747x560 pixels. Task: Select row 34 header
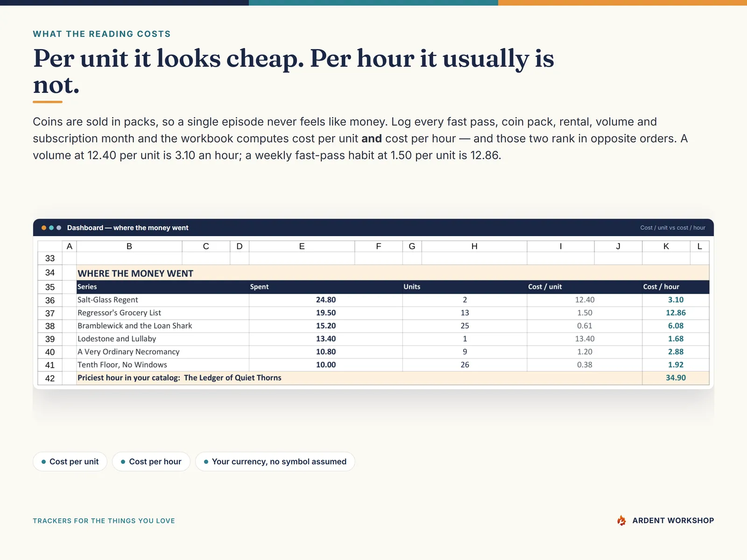pyautogui.click(x=50, y=273)
